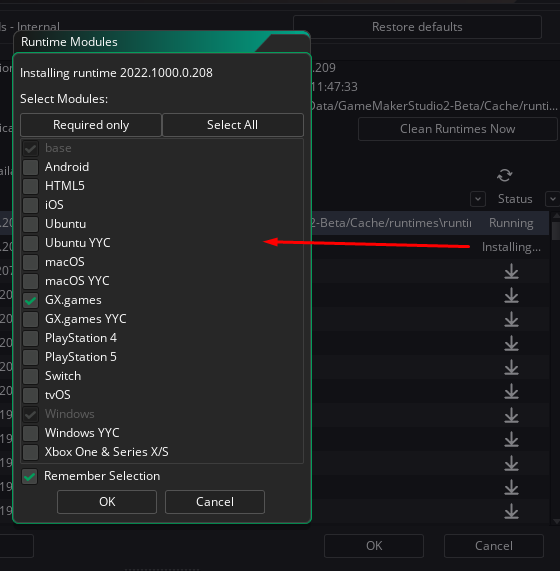560x571 pixels.
Task: Refresh the runtime feed list
Action: [504, 175]
